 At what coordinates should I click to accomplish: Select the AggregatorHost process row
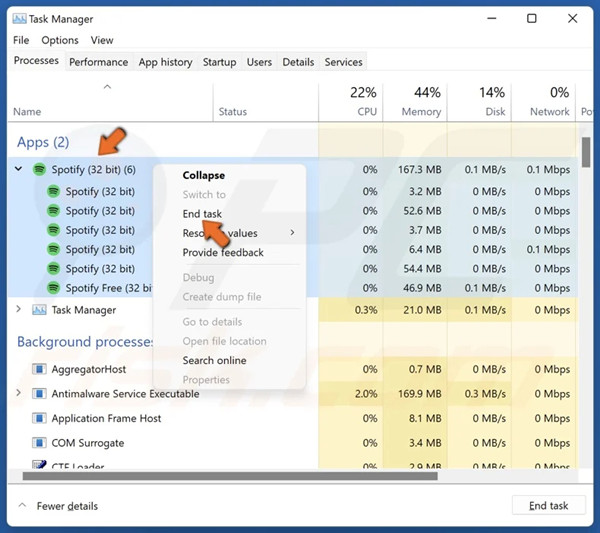293,369
